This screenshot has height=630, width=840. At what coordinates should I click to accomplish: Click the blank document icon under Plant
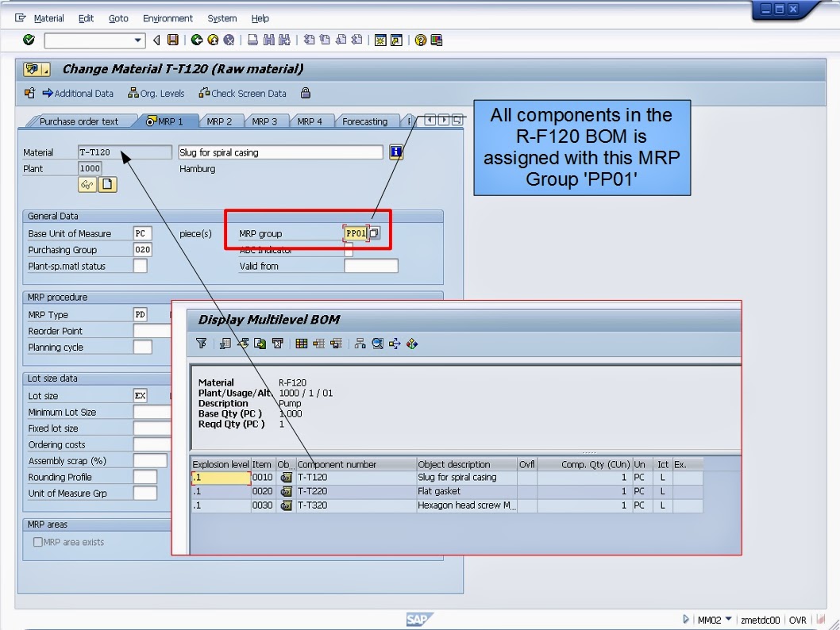pyautogui.click(x=107, y=185)
